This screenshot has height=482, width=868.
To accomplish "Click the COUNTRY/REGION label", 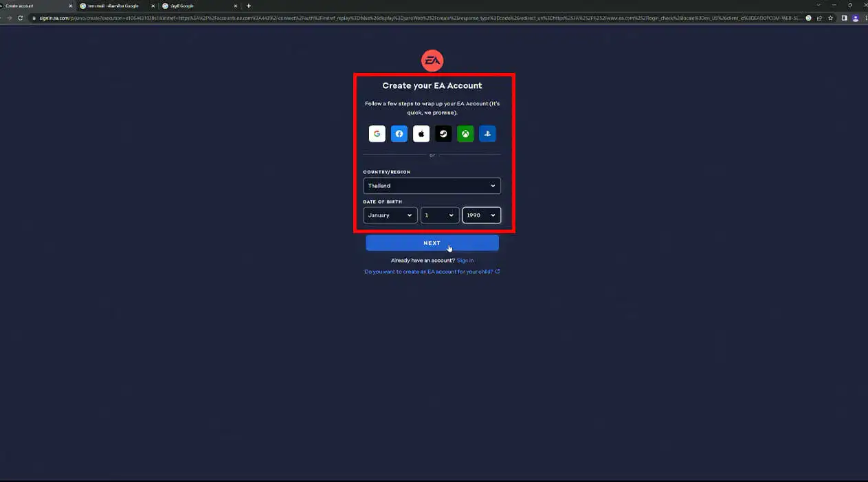I will [386, 172].
